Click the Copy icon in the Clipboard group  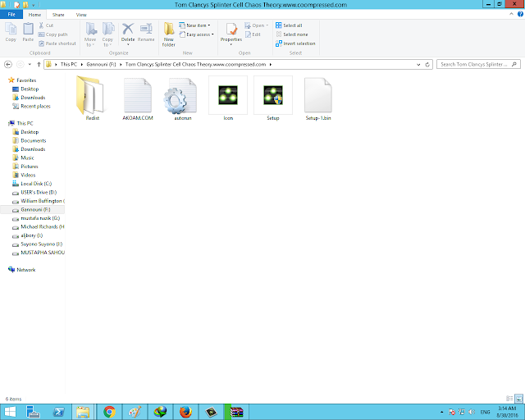11,30
